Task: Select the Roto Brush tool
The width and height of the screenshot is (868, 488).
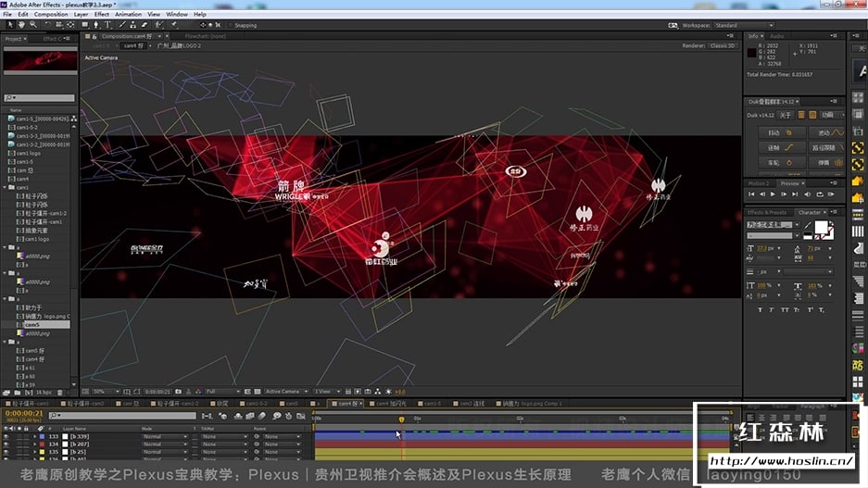Action: pos(159,25)
